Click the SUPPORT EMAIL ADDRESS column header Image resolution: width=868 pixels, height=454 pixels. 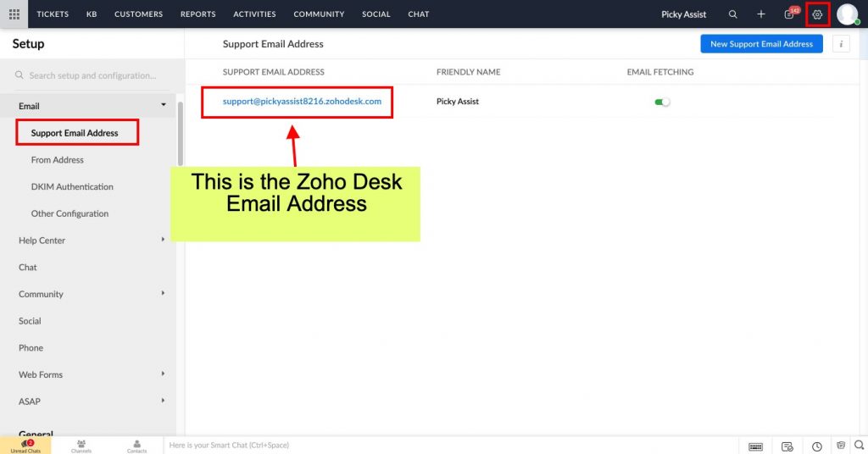coord(274,72)
